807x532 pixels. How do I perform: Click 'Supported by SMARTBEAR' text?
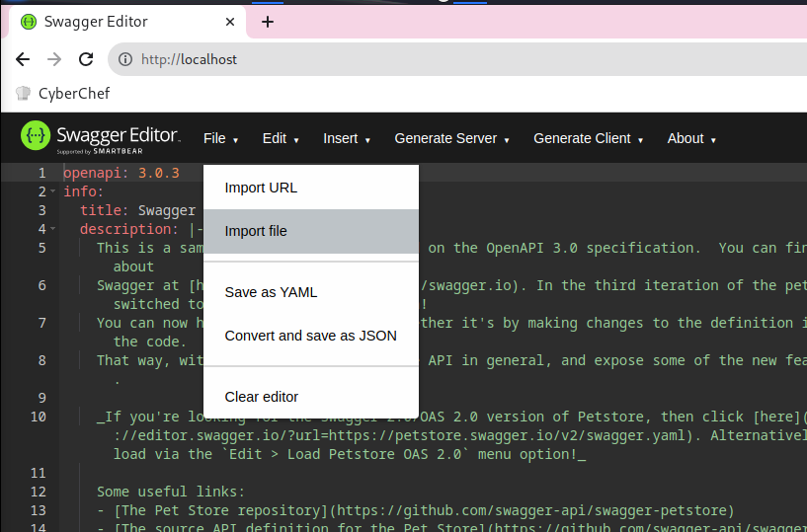coord(100,152)
